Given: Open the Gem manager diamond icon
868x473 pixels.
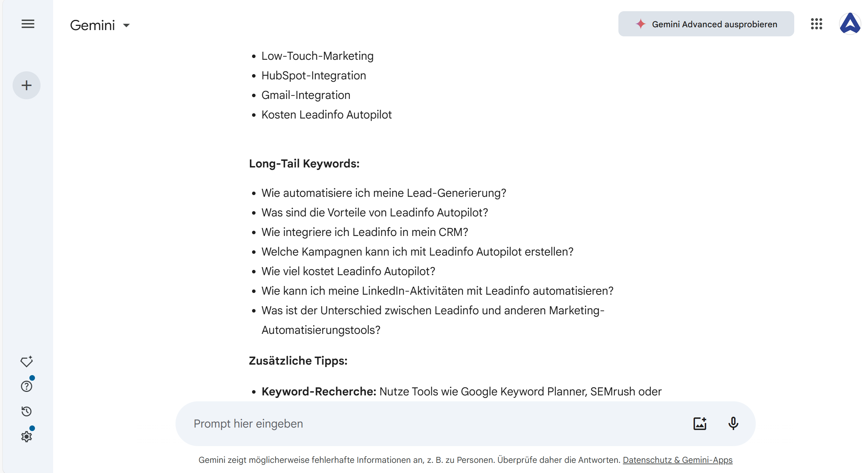Looking at the screenshot, I should pyautogui.click(x=27, y=361).
